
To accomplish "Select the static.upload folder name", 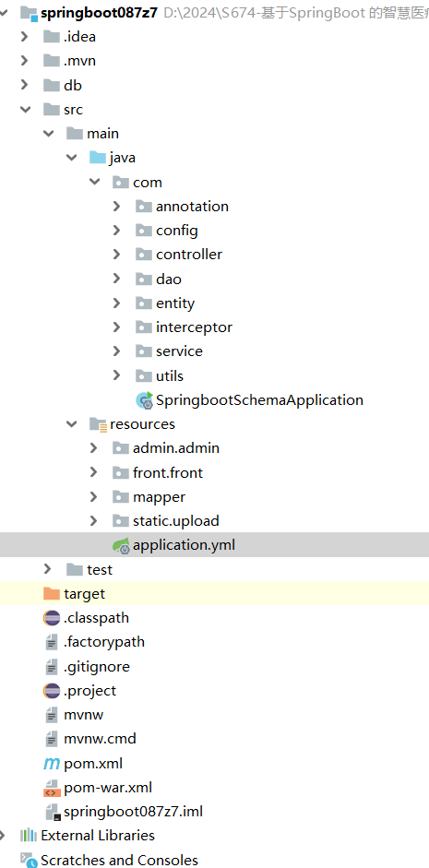I will 176,521.
